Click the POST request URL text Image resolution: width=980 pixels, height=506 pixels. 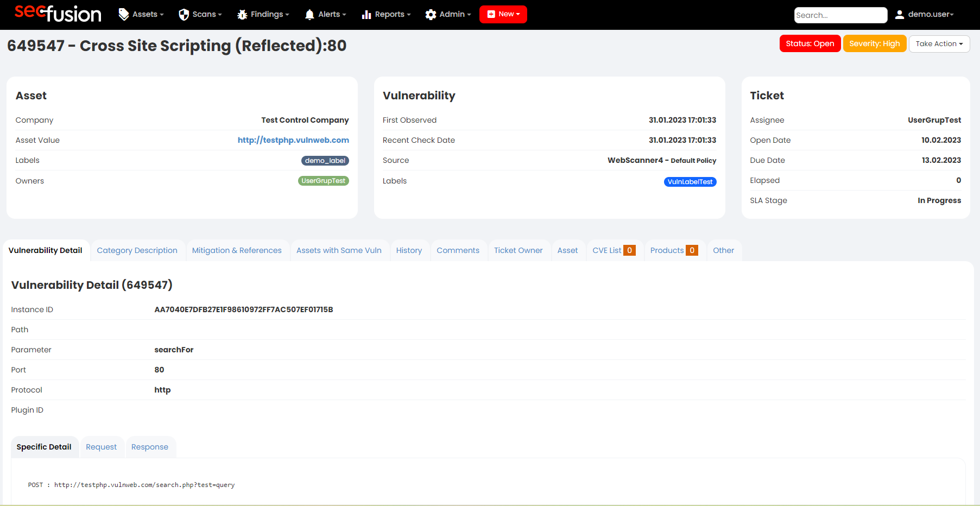coord(131,485)
